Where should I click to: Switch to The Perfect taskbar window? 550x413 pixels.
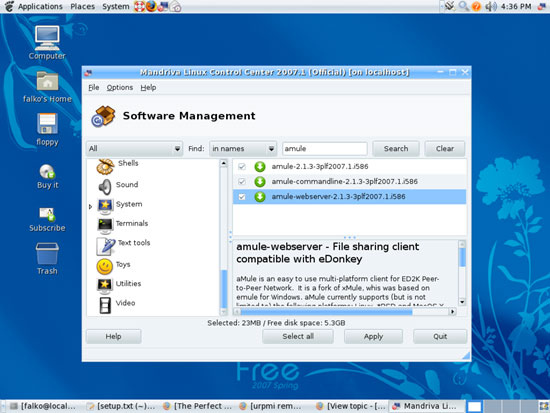click(198, 406)
